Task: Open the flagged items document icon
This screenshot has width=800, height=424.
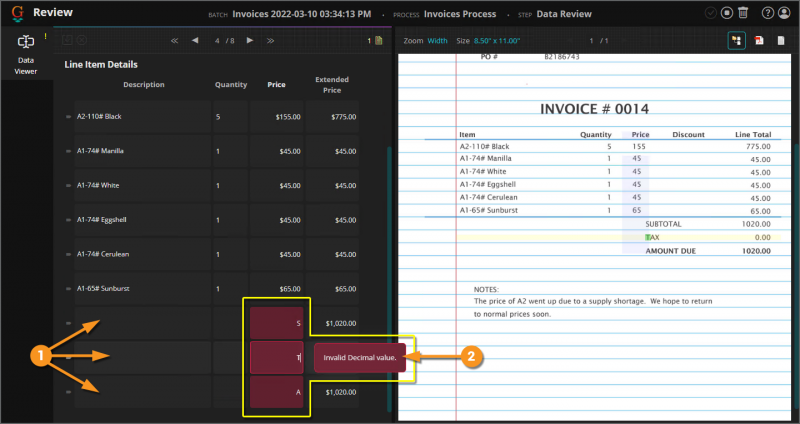Action: click(379, 40)
